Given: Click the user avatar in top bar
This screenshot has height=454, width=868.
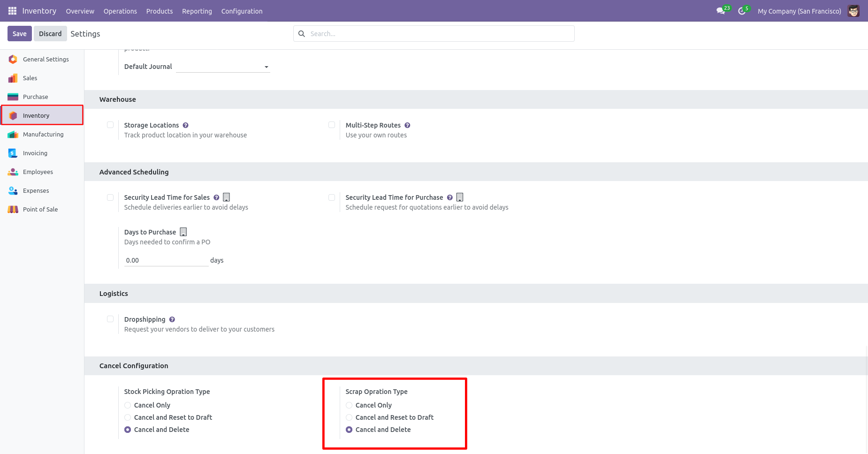Looking at the screenshot, I should (853, 11).
